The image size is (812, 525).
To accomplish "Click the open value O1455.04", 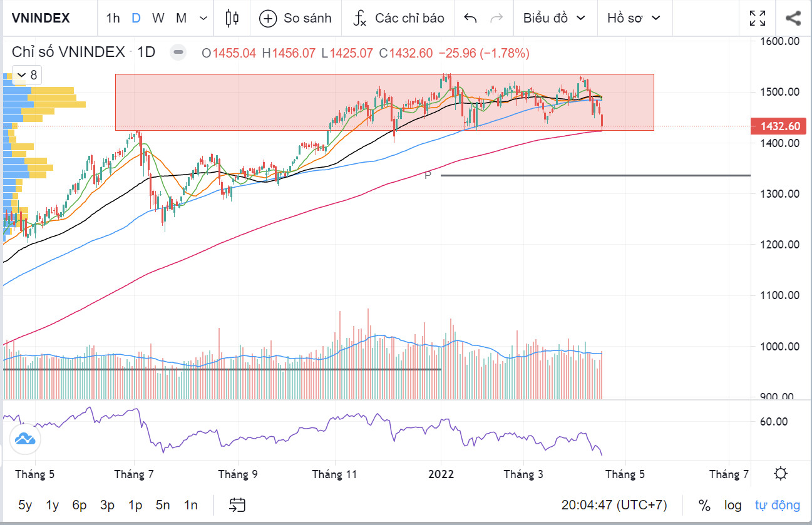I will [229, 53].
